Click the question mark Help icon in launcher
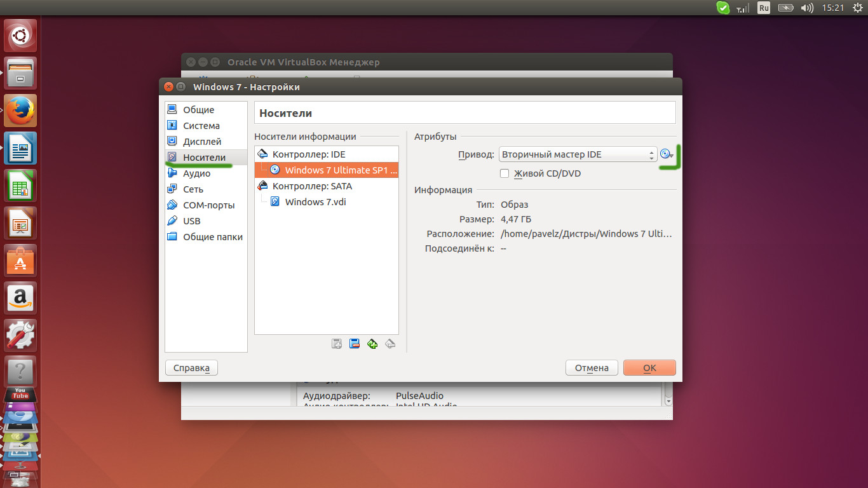Screen dimensions: 868x488 (21, 372)
